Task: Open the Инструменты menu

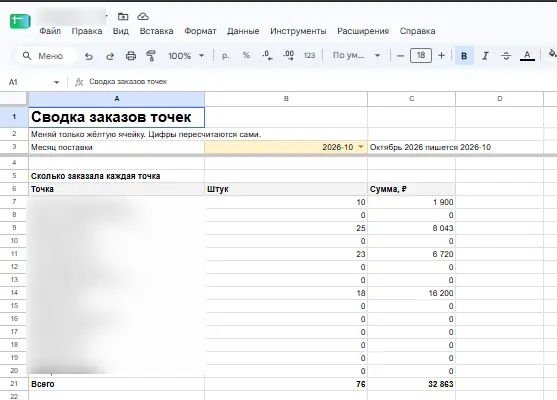Action: point(298,31)
